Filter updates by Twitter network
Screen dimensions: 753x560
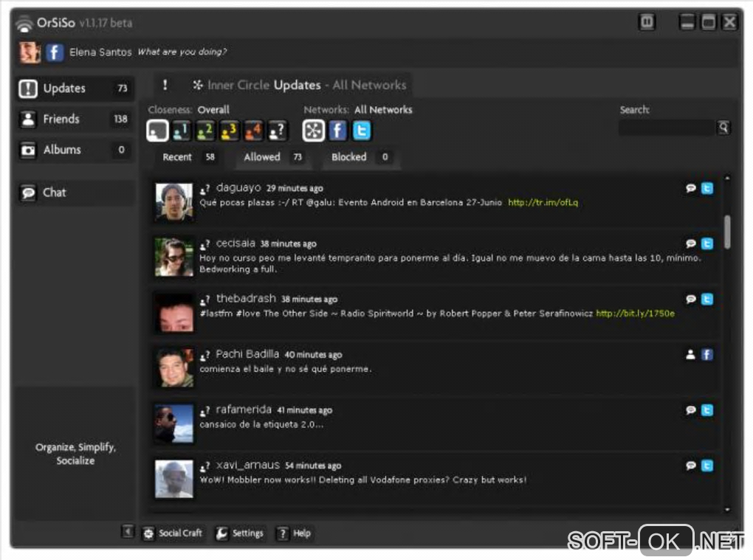pyautogui.click(x=362, y=131)
